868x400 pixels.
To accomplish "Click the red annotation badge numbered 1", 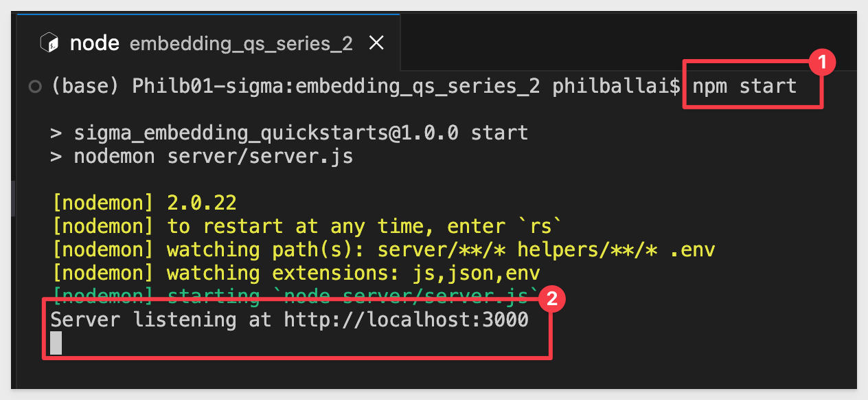I will (821, 63).
